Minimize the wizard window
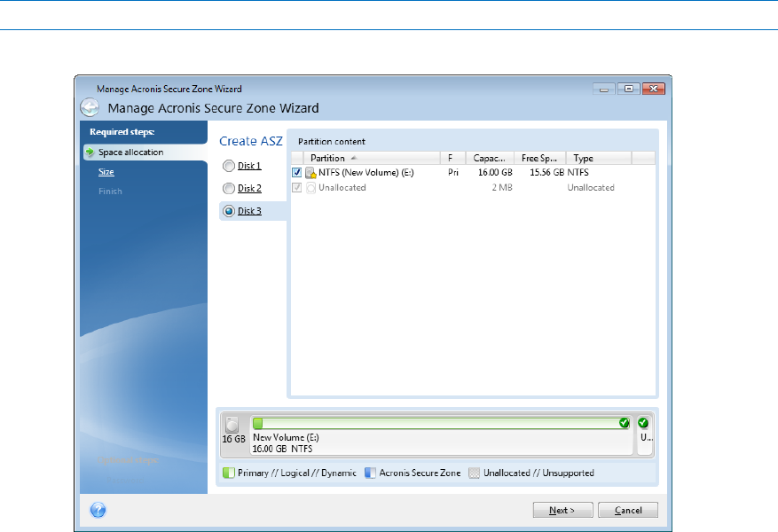Viewport: 778px width, 532px height. 604,90
